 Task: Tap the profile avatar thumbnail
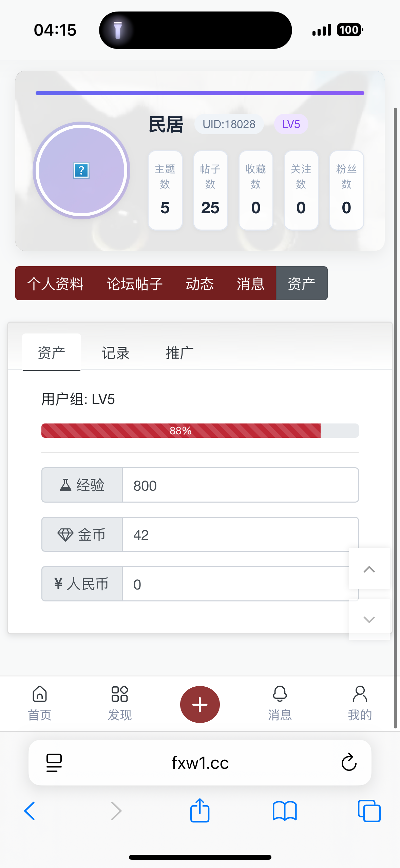(x=81, y=170)
